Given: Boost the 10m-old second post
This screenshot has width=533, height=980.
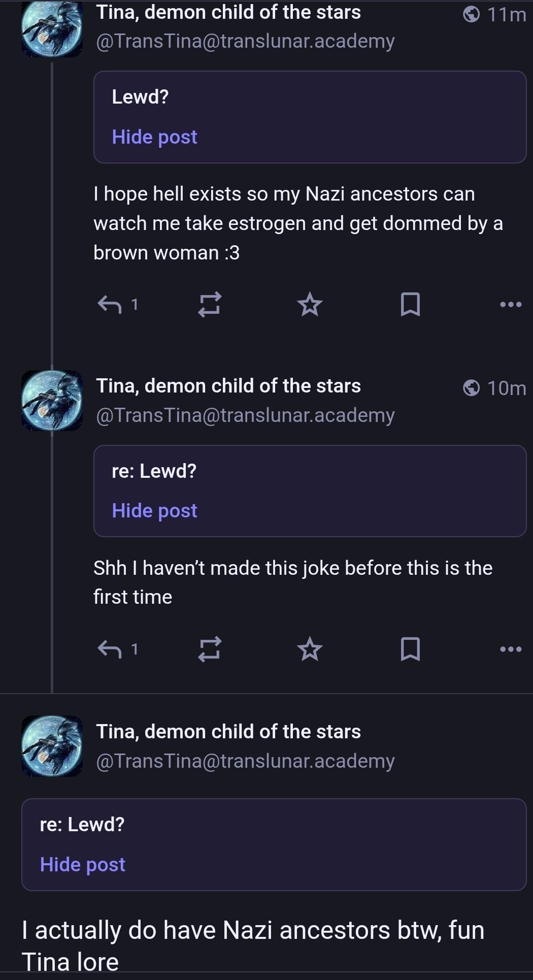Looking at the screenshot, I should [x=209, y=649].
